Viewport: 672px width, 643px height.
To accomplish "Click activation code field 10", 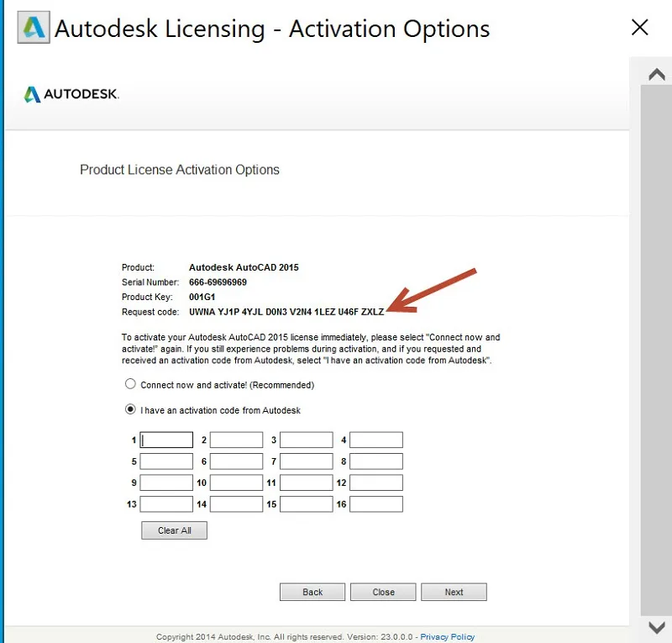I will (235, 482).
